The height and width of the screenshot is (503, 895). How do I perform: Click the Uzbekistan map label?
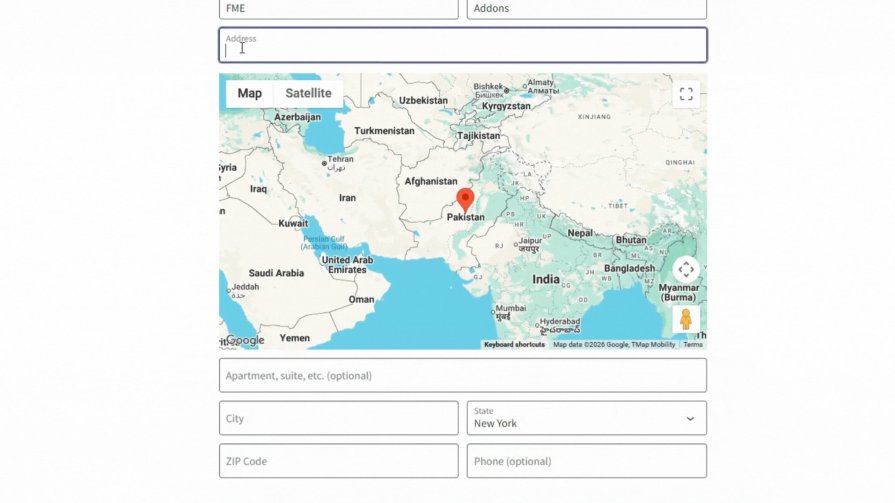coord(423,100)
